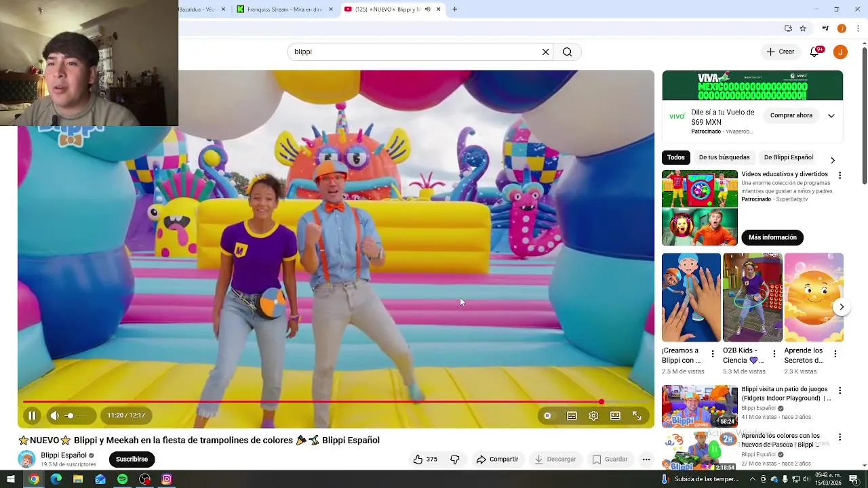868x488 pixels.
Task: Open the Aprende los Secretos short
Action: (x=814, y=298)
